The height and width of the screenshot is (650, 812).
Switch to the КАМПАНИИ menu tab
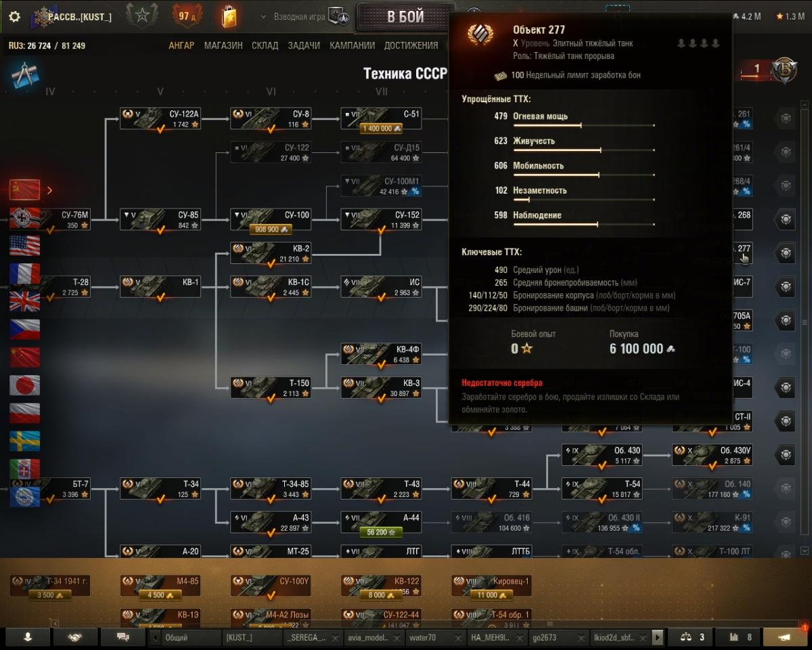click(x=352, y=45)
